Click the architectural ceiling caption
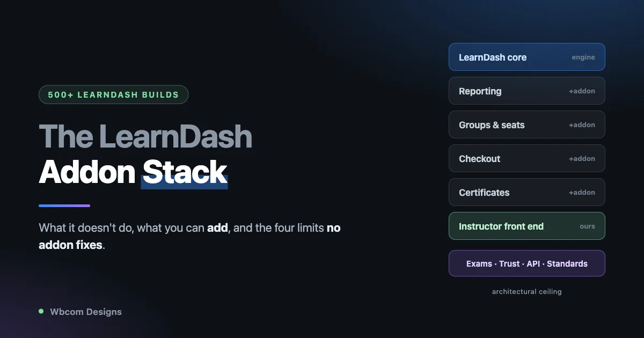The width and height of the screenshot is (644, 338). (x=526, y=292)
